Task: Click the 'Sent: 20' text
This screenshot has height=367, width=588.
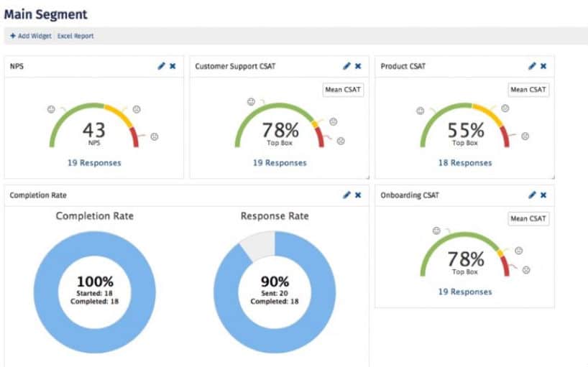Action: 275,293
